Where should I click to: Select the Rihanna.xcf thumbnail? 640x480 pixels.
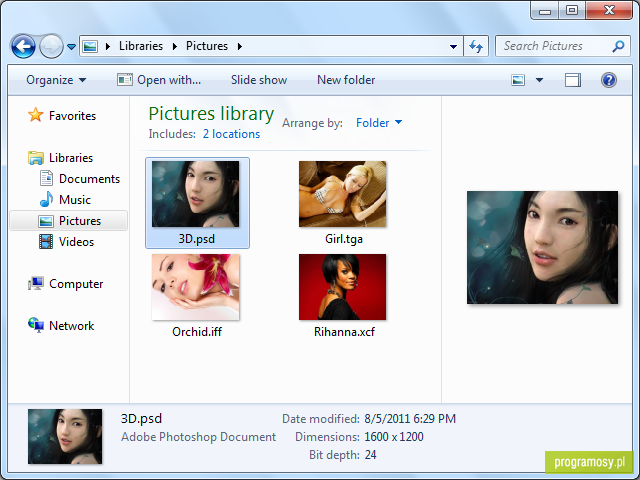click(x=342, y=287)
